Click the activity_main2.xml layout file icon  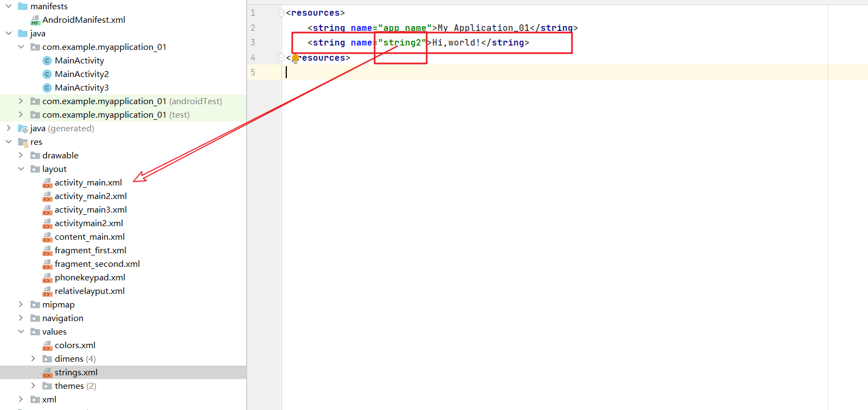tap(47, 196)
